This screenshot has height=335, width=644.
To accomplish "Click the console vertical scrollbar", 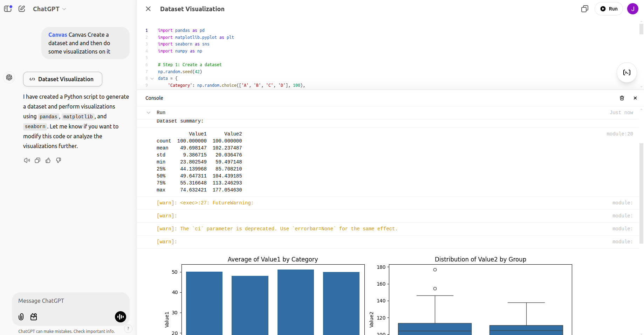I will 641,193.
